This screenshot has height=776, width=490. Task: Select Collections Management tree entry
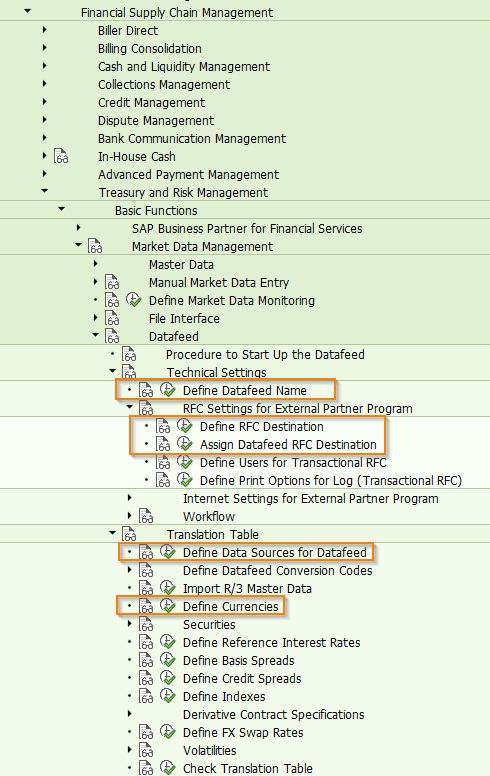coord(164,85)
